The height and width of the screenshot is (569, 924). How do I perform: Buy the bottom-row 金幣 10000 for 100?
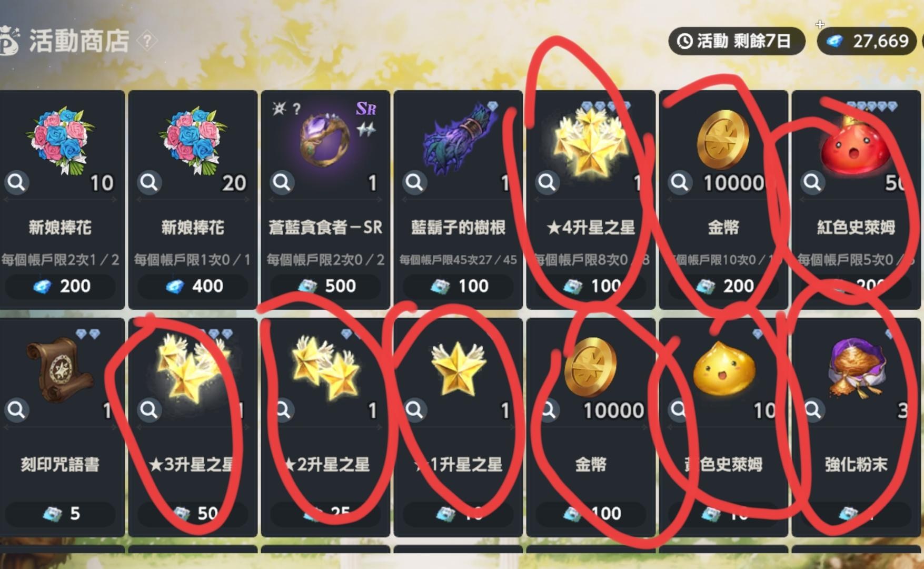click(x=591, y=513)
